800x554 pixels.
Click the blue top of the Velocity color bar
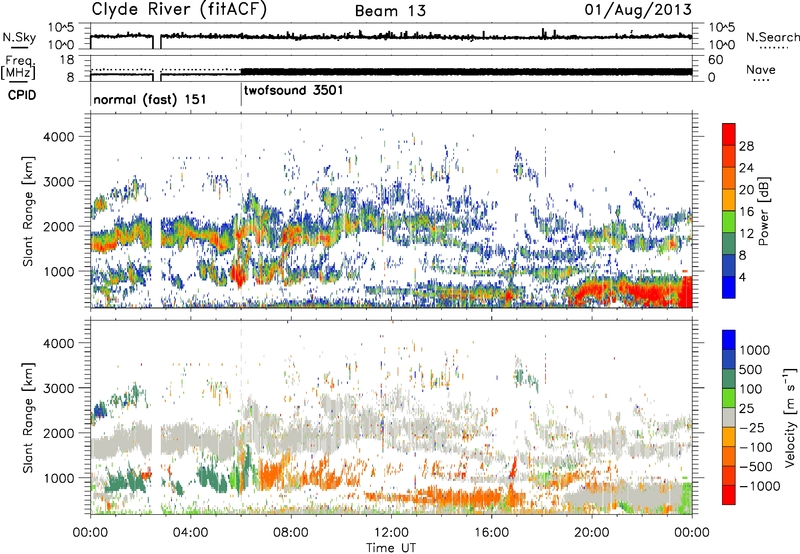(729, 340)
